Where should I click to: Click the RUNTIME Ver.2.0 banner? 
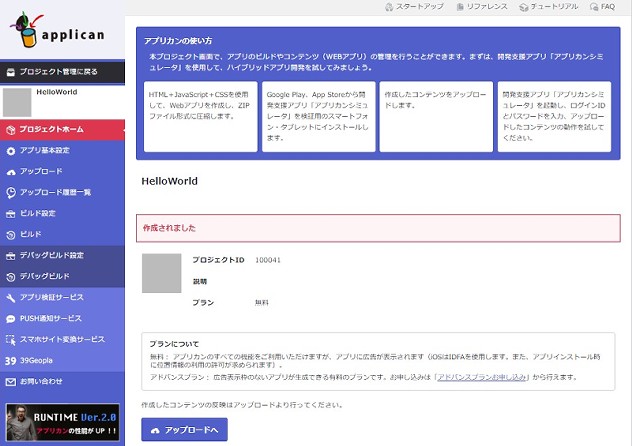62,423
